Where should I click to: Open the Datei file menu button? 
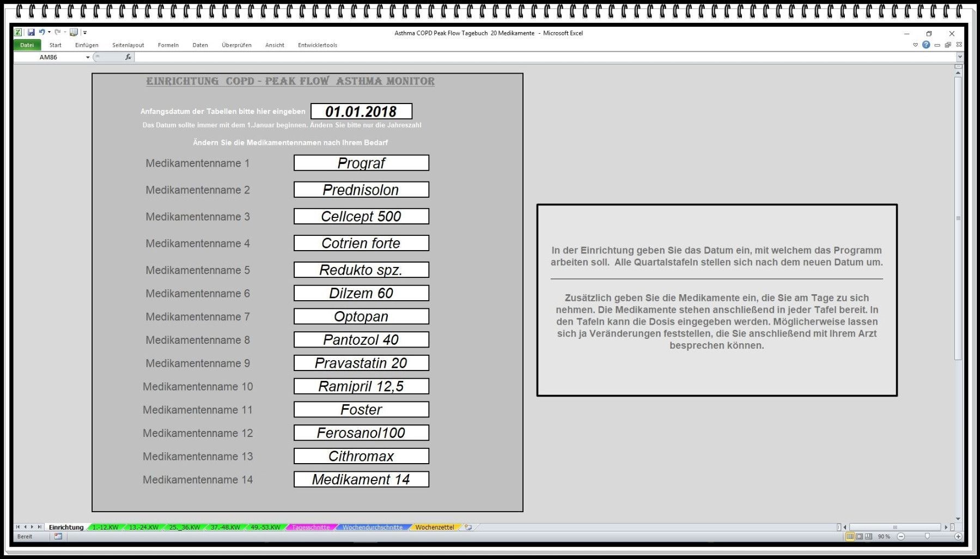pos(27,45)
